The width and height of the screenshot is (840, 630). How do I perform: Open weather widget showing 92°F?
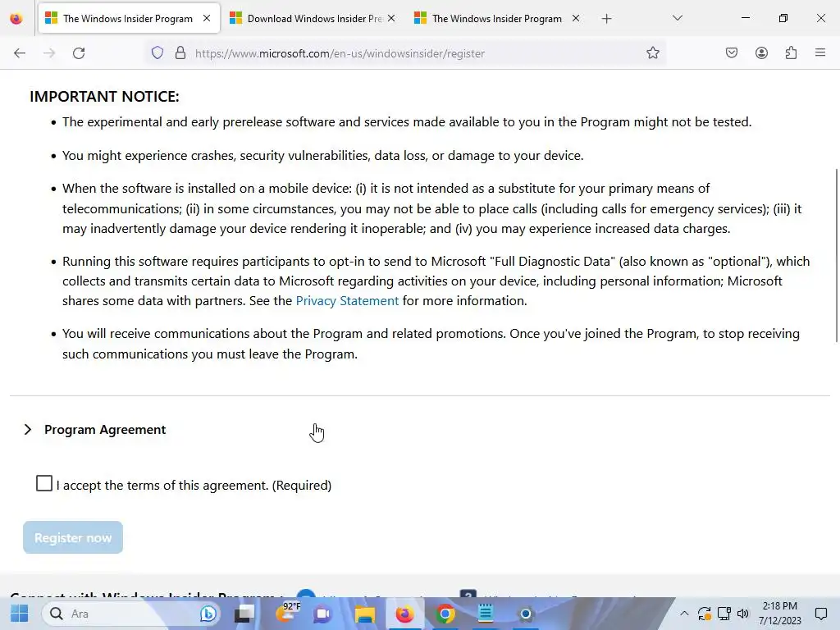[x=288, y=612]
